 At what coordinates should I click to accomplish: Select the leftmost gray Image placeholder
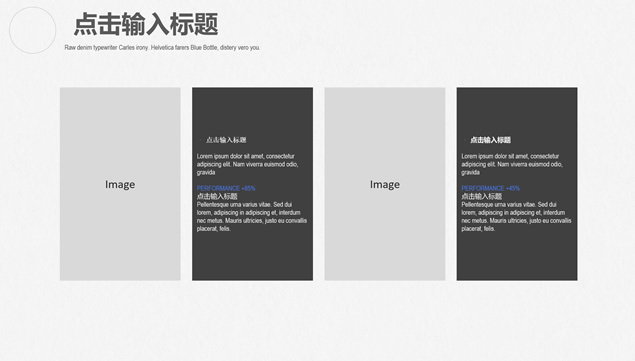[x=120, y=184]
